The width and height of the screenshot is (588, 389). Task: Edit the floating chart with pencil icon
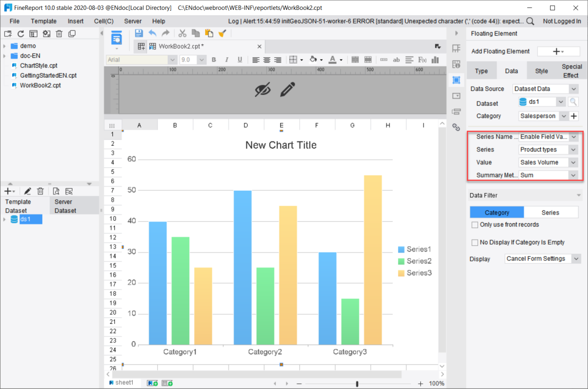(287, 89)
